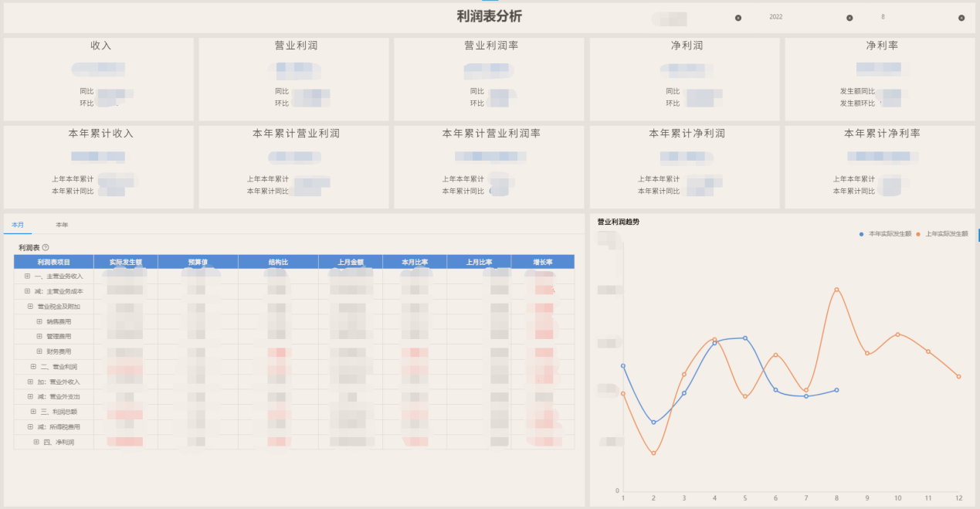The width and height of the screenshot is (980, 509).
Task: Toggle the 本年实际发生额 series in the legend
Action: point(892,234)
